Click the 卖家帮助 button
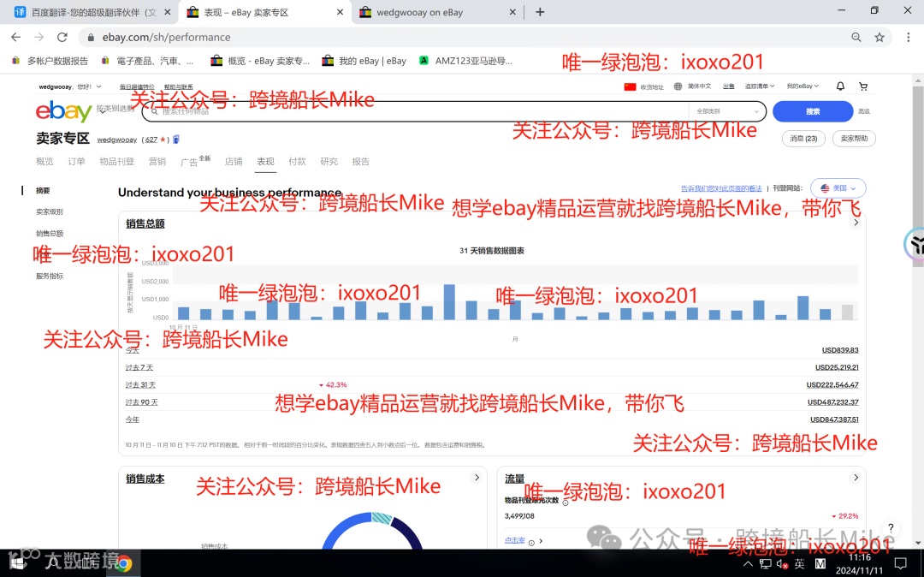Image resolution: width=924 pixels, height=577 pixels. pyautogui.click(x=854, y=139)
